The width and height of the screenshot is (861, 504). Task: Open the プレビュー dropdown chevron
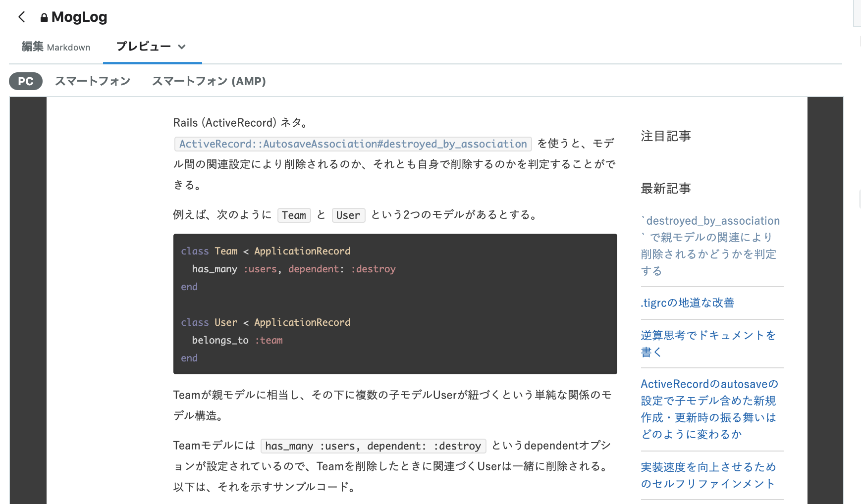[x=182, y=47]
